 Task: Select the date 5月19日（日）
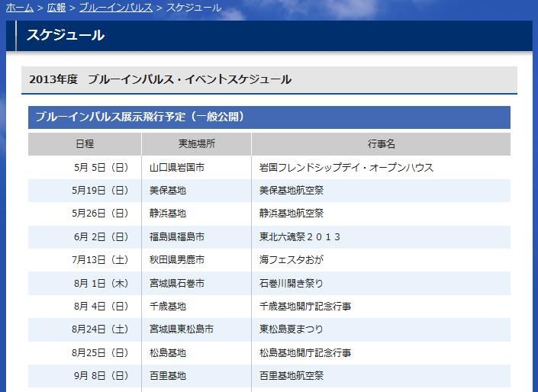tap(101, 191)
